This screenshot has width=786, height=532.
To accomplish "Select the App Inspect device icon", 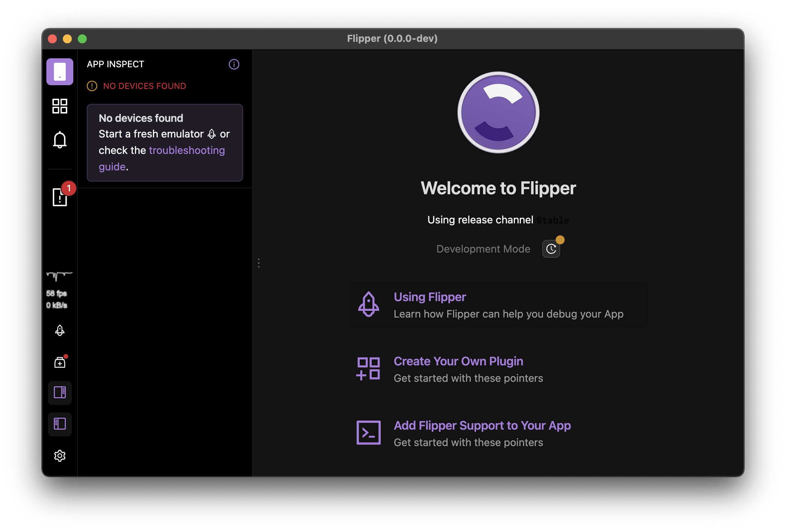I will 60,72.
